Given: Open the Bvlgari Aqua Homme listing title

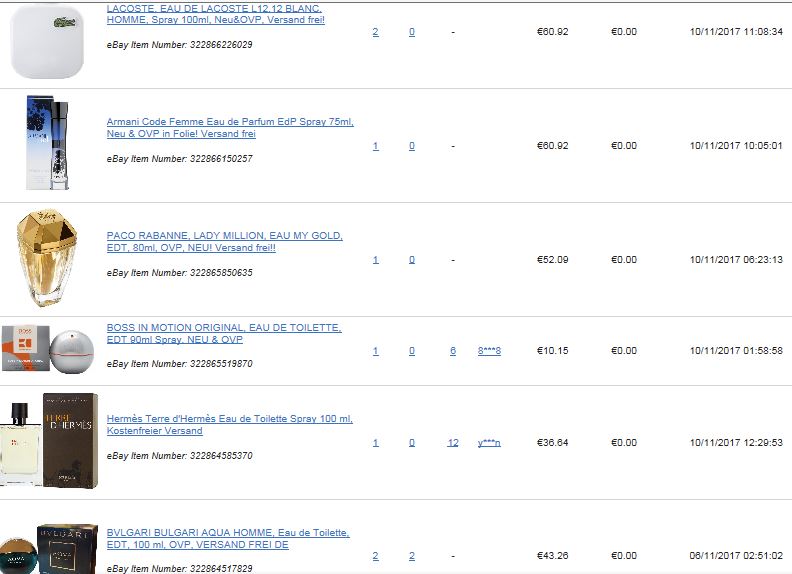Looking at the screenshot, I should point(228,539).
